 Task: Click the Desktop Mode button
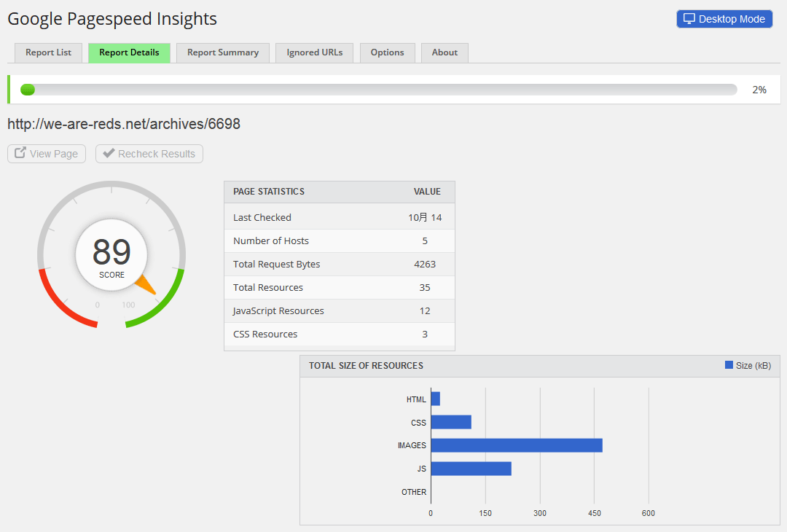point(724,19)
